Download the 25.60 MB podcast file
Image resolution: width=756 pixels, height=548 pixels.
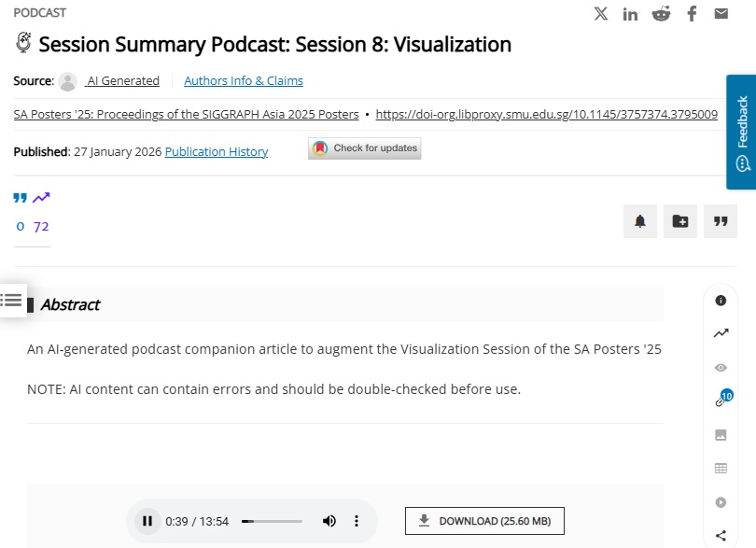click(x=484, y=521)
